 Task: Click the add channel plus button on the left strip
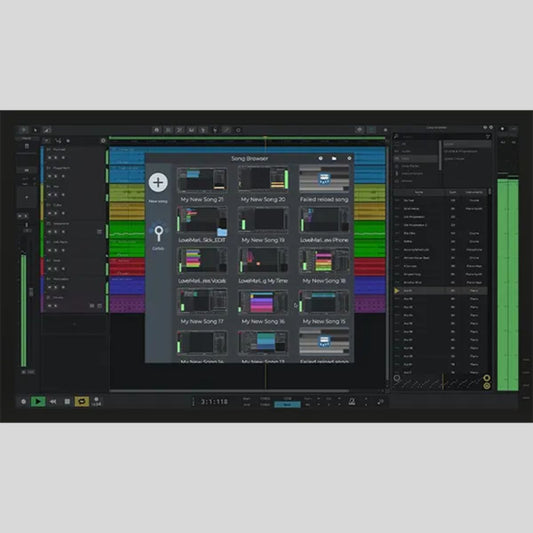[27, 197]
